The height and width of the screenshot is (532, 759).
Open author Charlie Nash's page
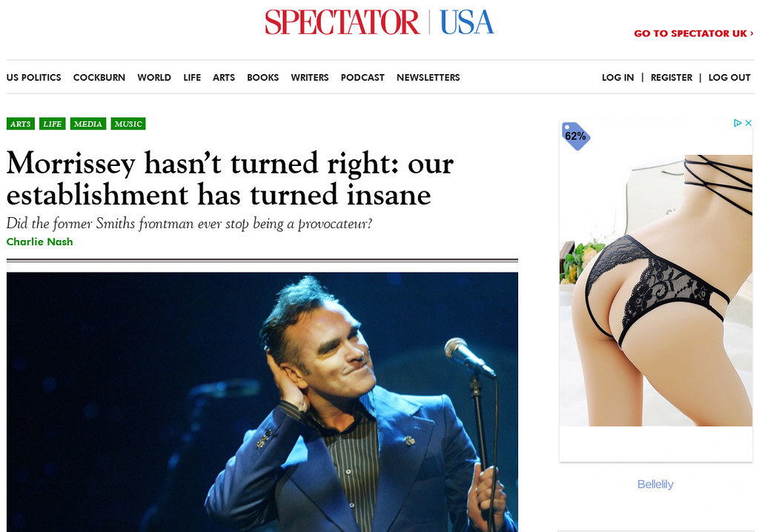[40, 242]
